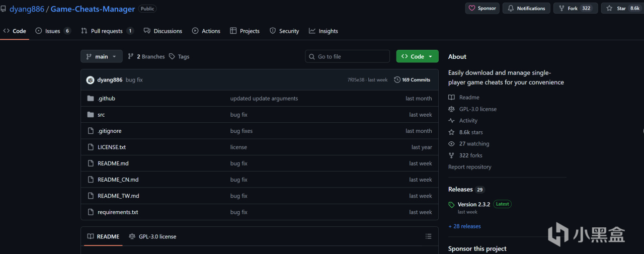This screenshot has width=644, height=254.
Task: Click the clock icon beside 169 Commits
Action: pyautogui.click(x=397, y=80)
